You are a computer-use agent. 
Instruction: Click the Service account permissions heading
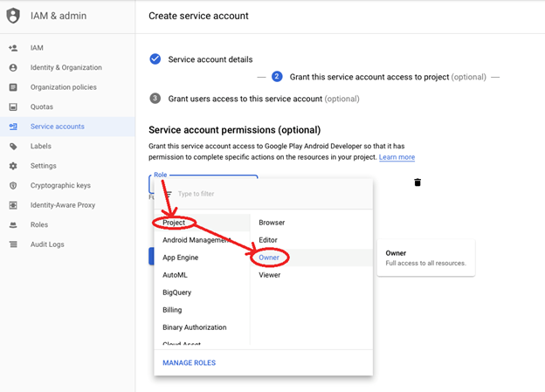(x=235, y=130)
